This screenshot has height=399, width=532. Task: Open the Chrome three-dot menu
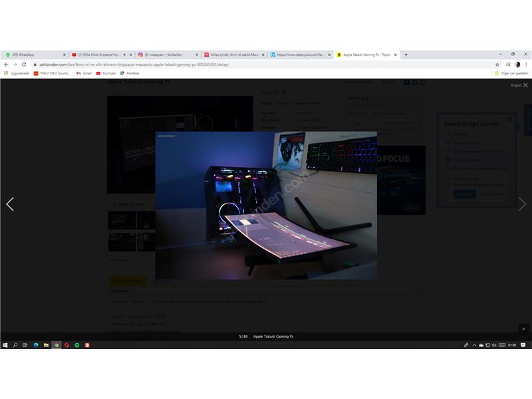pos(526,65)
